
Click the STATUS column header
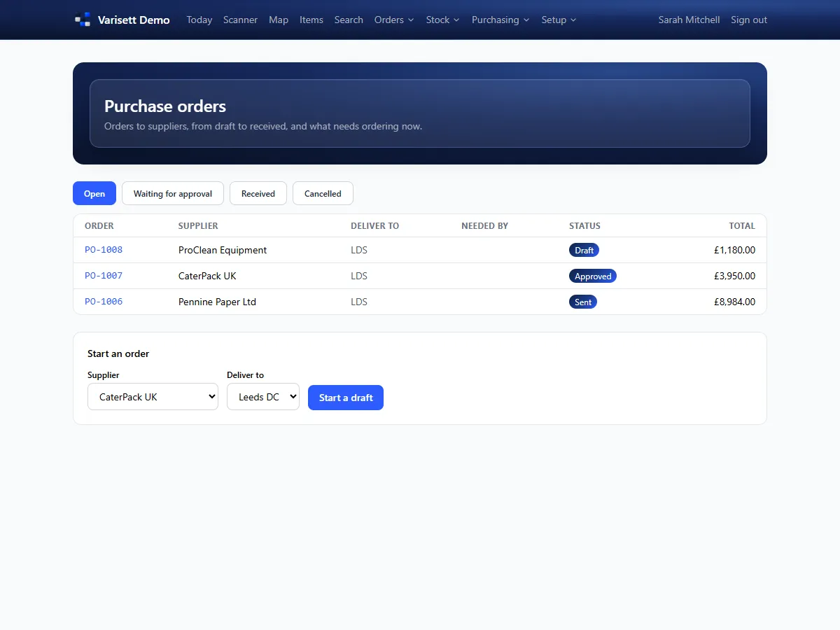pyautogui.click(x=584, y=225)
